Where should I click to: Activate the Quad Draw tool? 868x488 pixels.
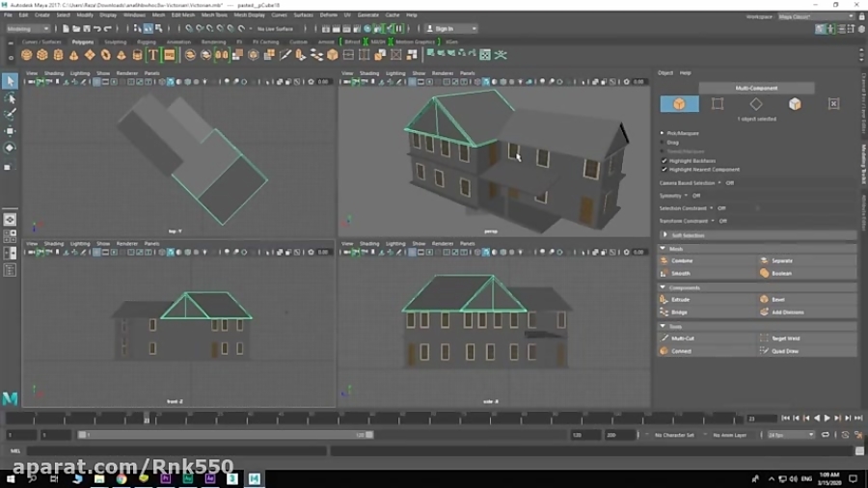coord(784,351)
